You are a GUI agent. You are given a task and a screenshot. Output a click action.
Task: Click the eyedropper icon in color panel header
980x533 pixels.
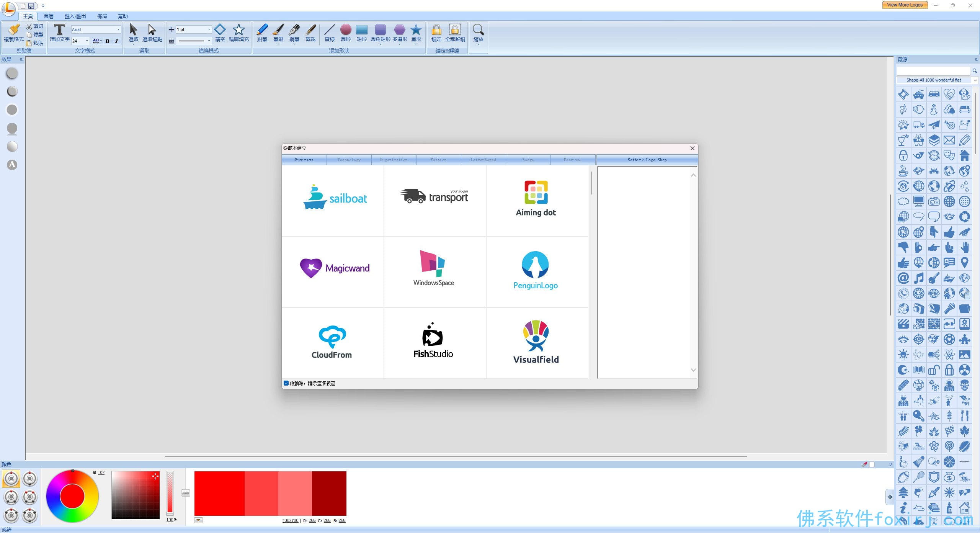(864, 464)
